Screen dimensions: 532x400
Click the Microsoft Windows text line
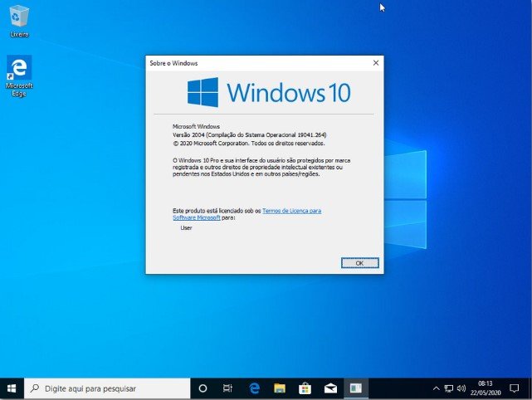pos(196,126)
